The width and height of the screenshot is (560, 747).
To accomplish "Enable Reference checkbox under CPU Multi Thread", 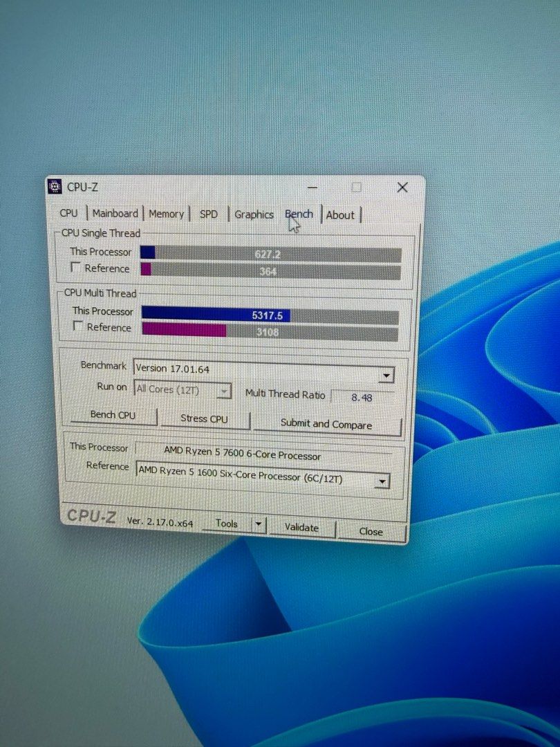I will click(78, 326).
